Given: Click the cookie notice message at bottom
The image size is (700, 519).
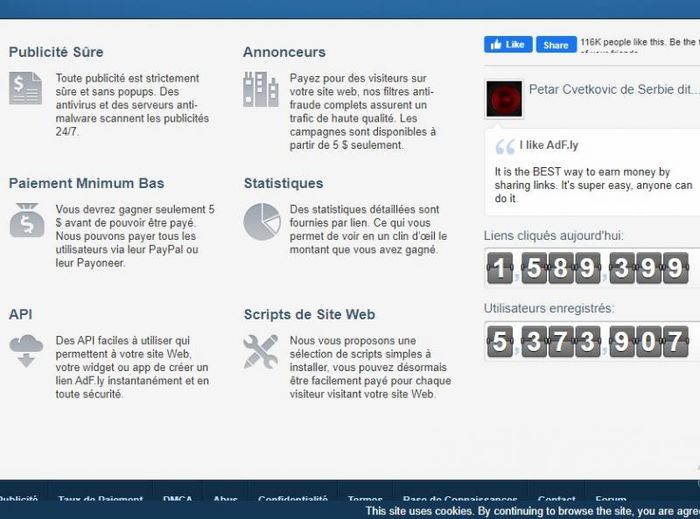Looking at the screenshot, I should tap(533, 511).
